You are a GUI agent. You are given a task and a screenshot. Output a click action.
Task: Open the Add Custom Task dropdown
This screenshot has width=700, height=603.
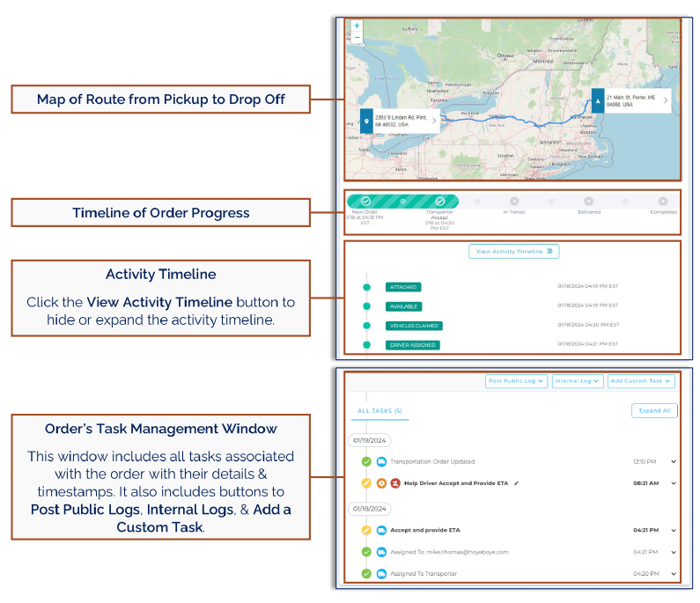(x=641, y=381)
